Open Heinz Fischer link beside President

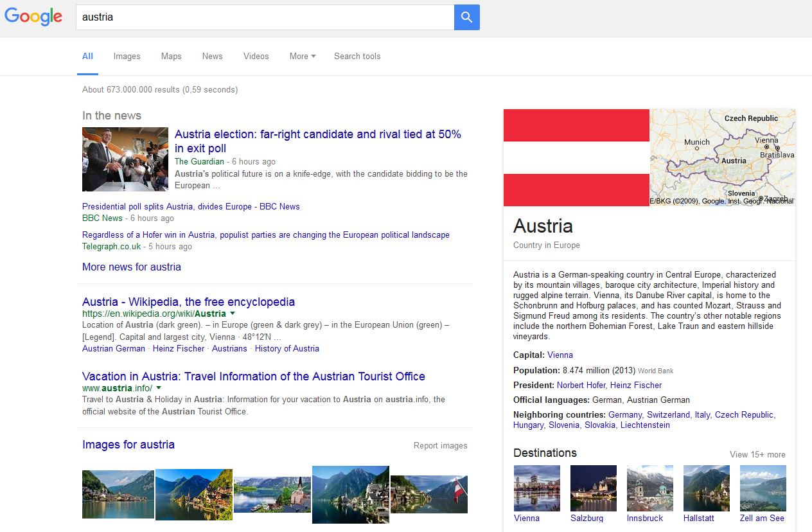(x=636, y=385)
